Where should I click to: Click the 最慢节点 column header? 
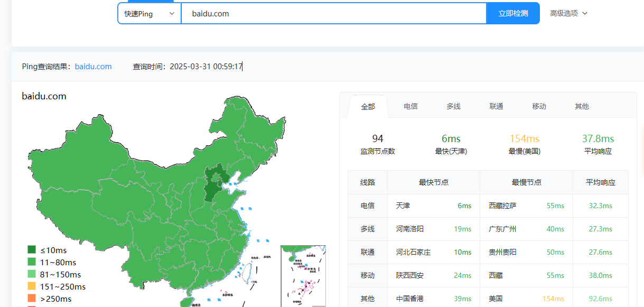pyautogui.click(x=526, y=182)
